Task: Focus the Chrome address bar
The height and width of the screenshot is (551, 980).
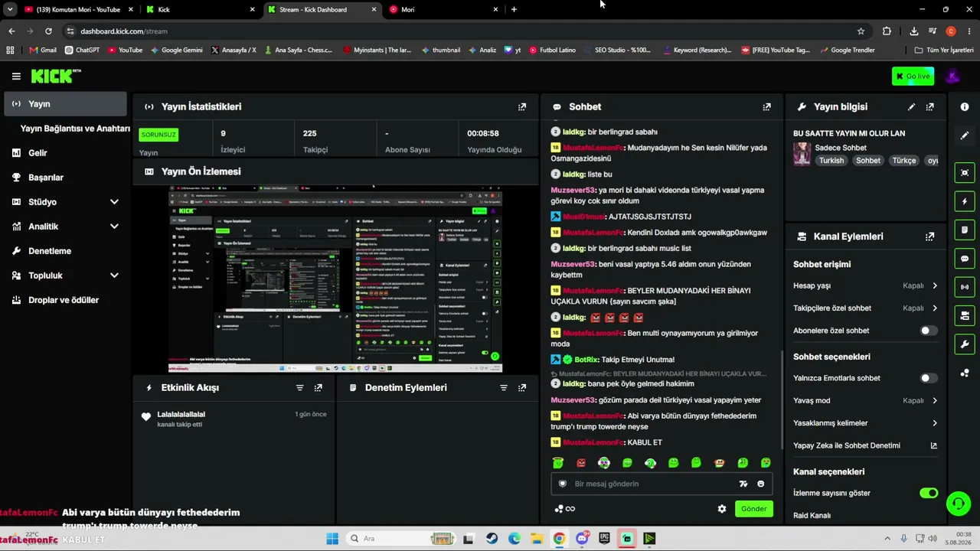Action: (x=459, y=31)
